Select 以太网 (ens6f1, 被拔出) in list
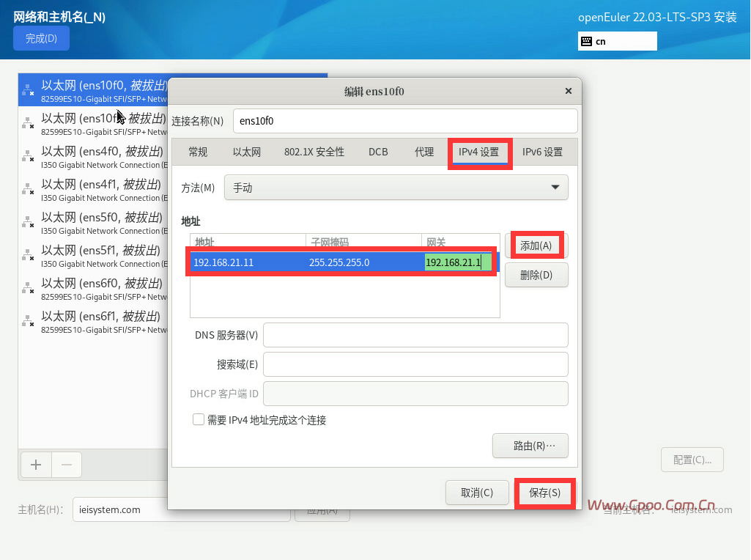This screenshot has width=751, height=560. (x=93, y=322)
